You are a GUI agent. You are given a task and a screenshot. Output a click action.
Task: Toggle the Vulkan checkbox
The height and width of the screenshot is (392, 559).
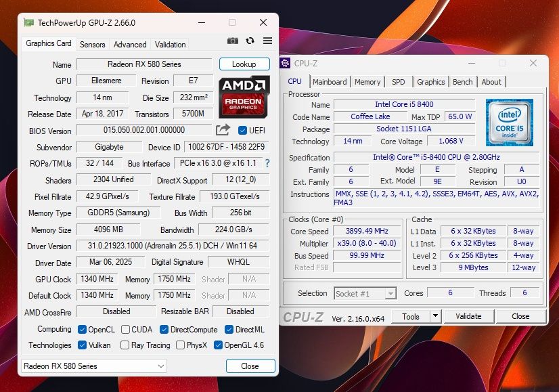pyautogui.click(x=82, y=345)
